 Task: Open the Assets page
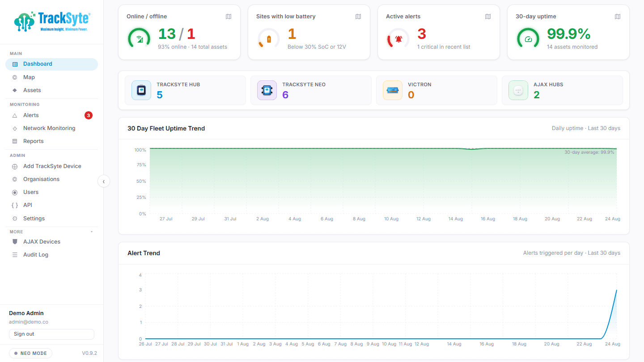51,90
